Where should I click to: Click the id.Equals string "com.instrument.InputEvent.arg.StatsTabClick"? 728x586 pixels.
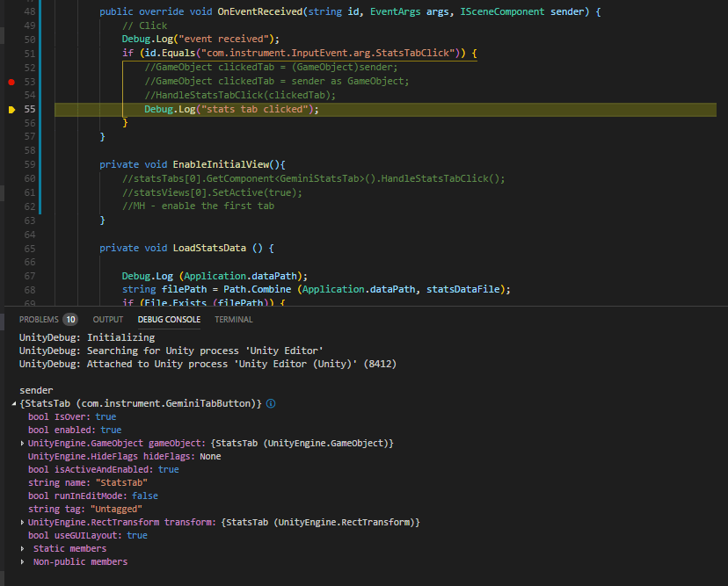click(x=328, y=54)
